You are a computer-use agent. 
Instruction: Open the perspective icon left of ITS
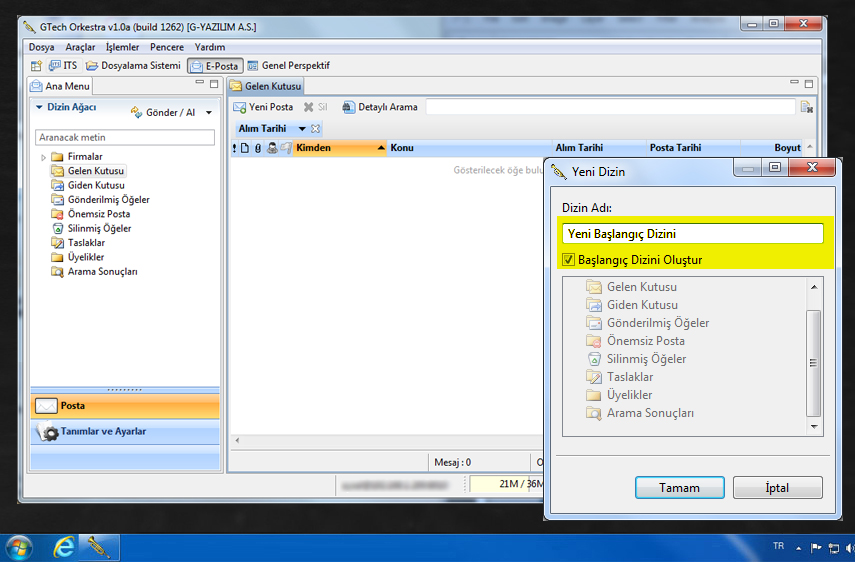(x=36, y=66)
